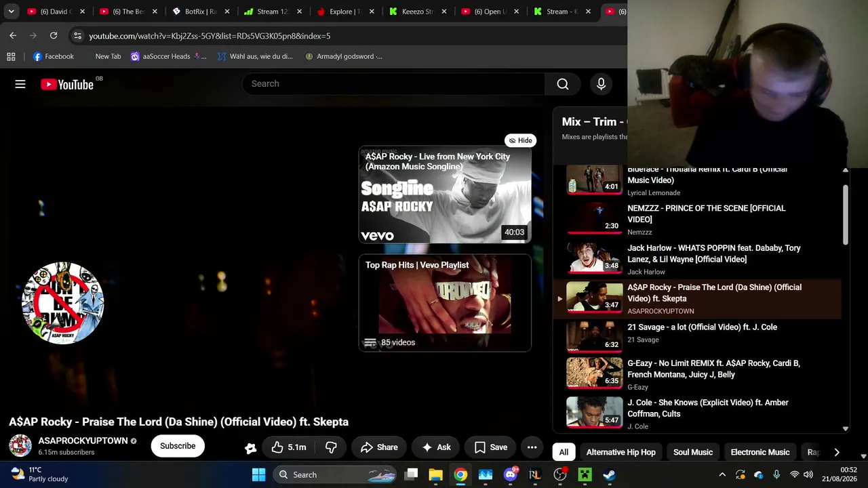868x488 pixels.
Task: Open Google Chrome taskbar icon
Action: (460, 474)
